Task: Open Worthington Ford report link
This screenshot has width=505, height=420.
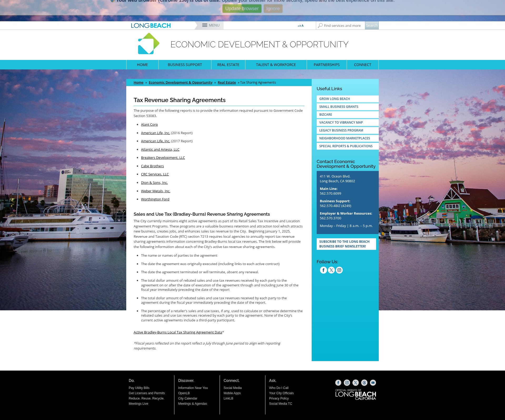Action: tap(155, 199)
